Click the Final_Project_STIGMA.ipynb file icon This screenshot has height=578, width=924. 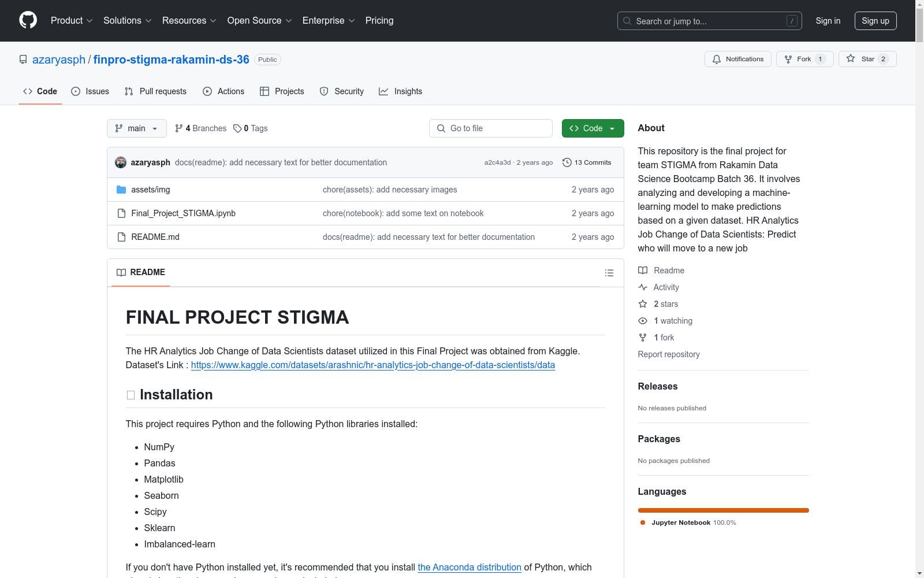[x=121, y=213]
